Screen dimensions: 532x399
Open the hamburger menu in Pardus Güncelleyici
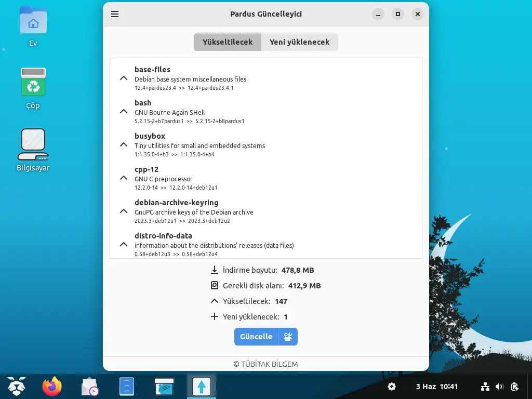point(115,14)
